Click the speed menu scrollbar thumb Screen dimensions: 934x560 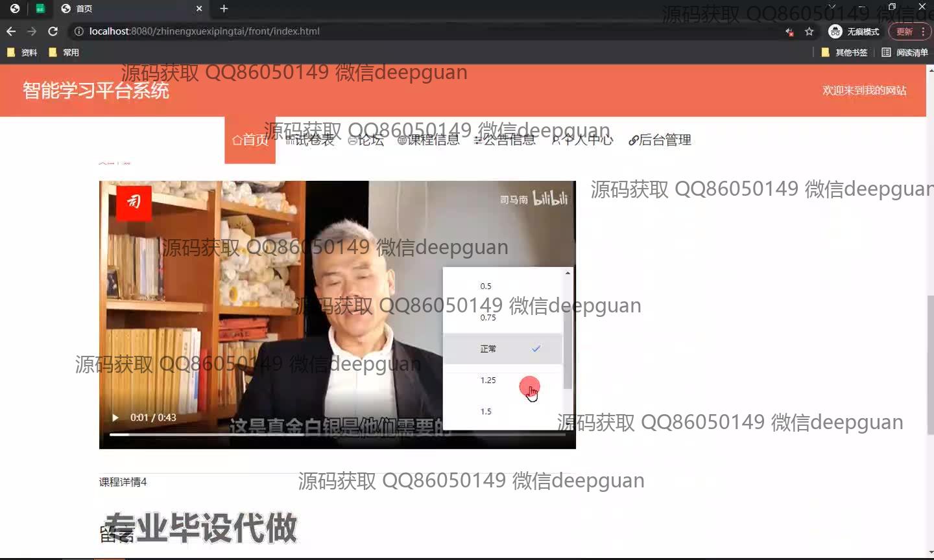(x=568, y=334)
